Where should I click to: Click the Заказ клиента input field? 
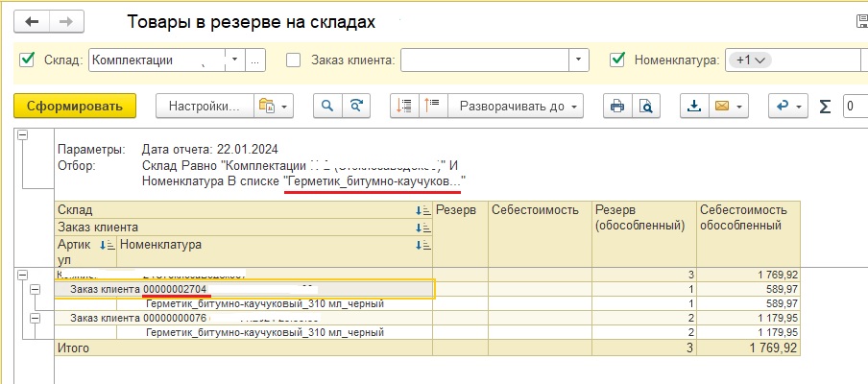[x=485, y=60]
